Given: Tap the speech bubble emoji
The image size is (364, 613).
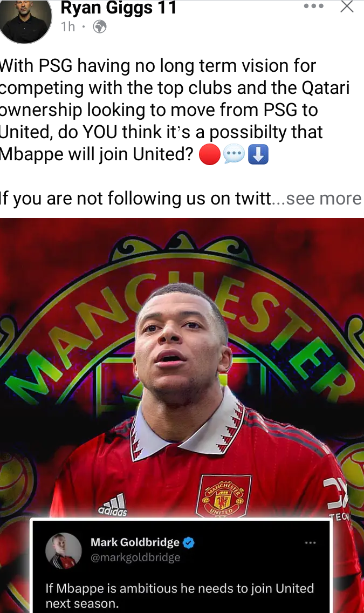Looking at the screenshot, I should [234, 154].
